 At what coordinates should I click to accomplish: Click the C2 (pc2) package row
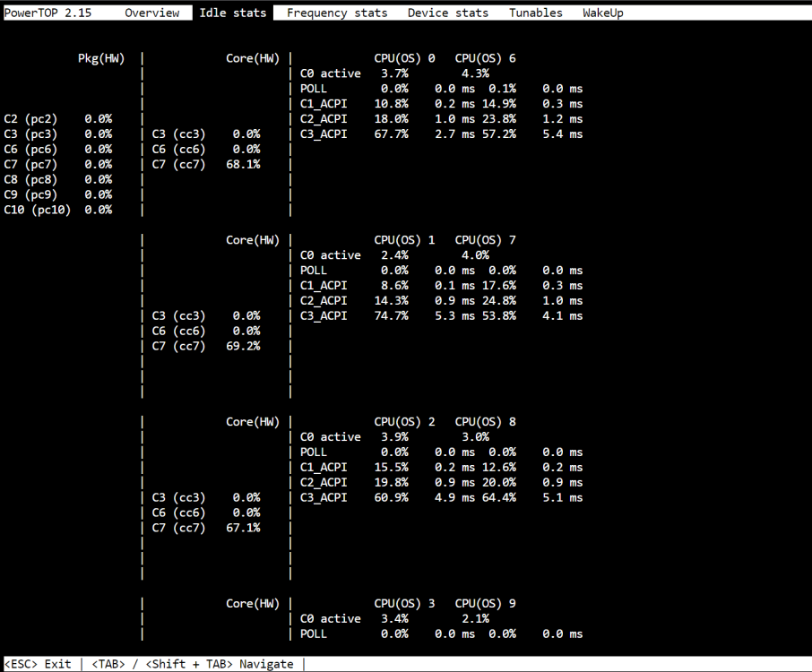(58, 119)
